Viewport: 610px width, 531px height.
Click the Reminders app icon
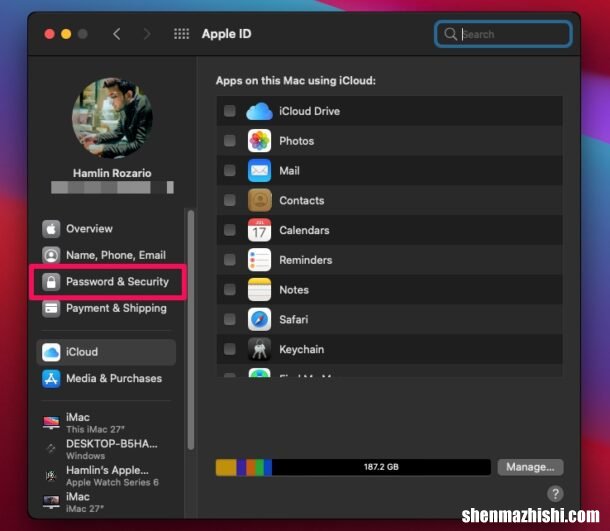pyautogui.click(x=259, y=260)
